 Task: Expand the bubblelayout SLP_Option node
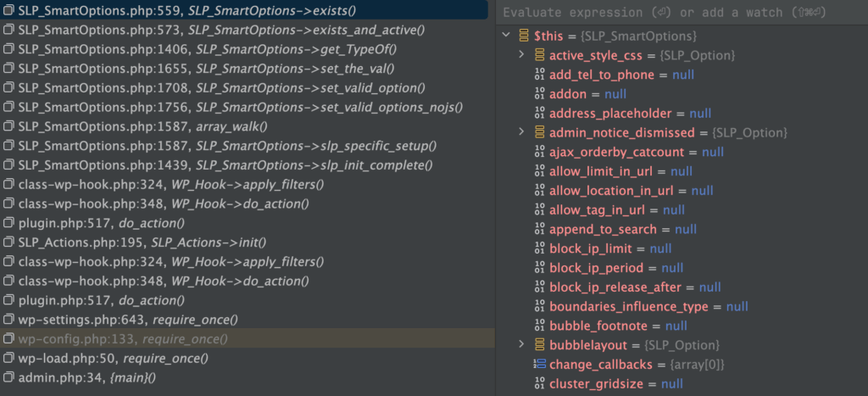tap(521, 345)
